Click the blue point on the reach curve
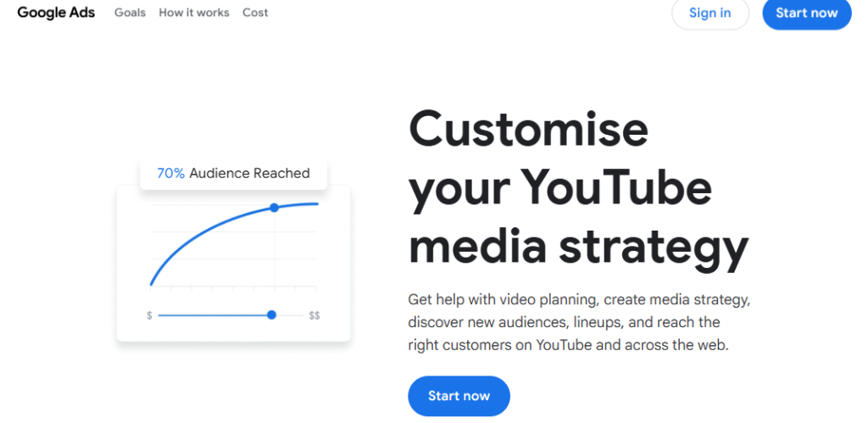The height and width of the screenshot is (423, 868). click(x=274, y=208)
